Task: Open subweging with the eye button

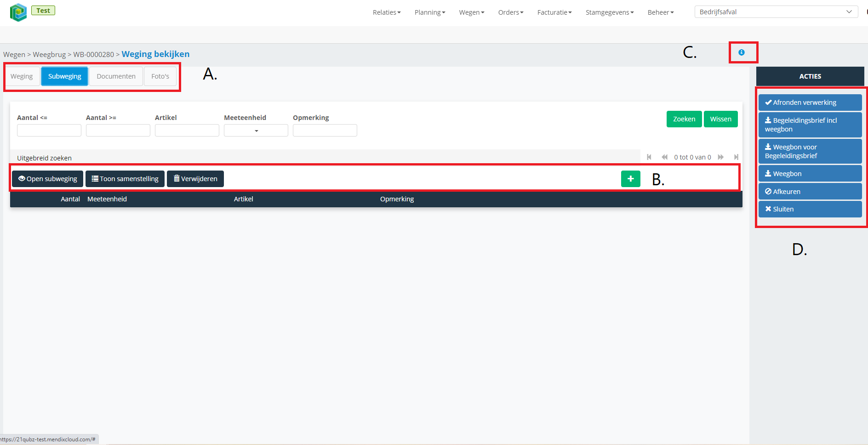Action: 48,179
